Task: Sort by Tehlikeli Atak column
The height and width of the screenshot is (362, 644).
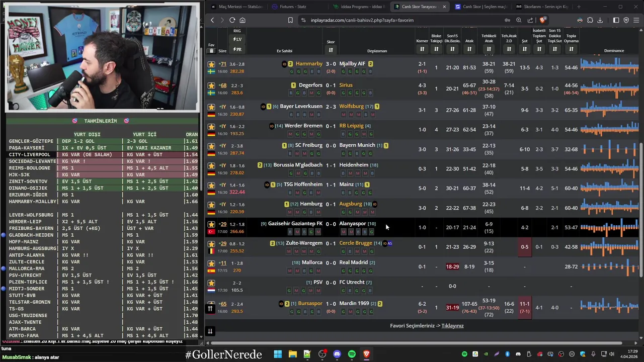Action: pos(489,49)
